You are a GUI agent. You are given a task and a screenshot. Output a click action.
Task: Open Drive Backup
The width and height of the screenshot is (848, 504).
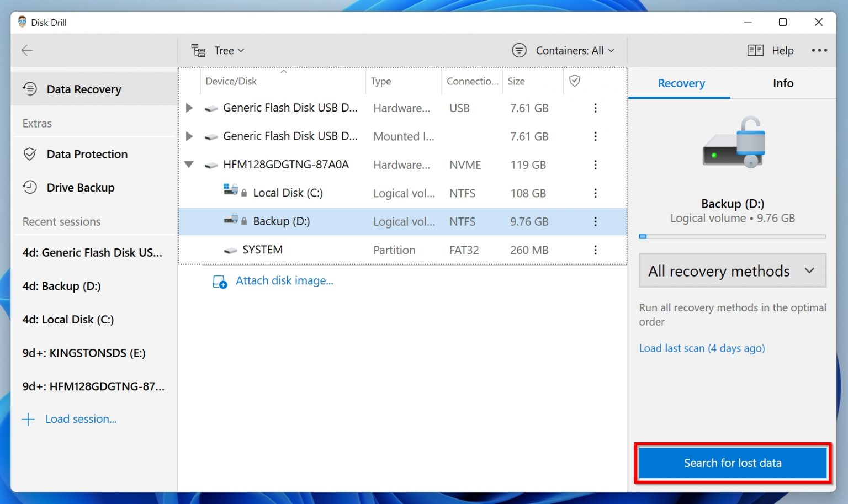point(81,188)
